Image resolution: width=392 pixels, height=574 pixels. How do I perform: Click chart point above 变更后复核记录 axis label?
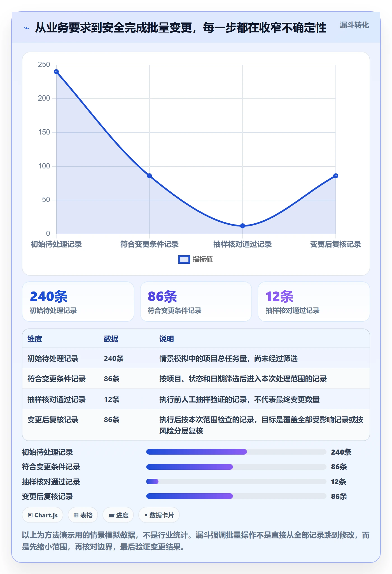pyautogui.click(x=335, y=176)
